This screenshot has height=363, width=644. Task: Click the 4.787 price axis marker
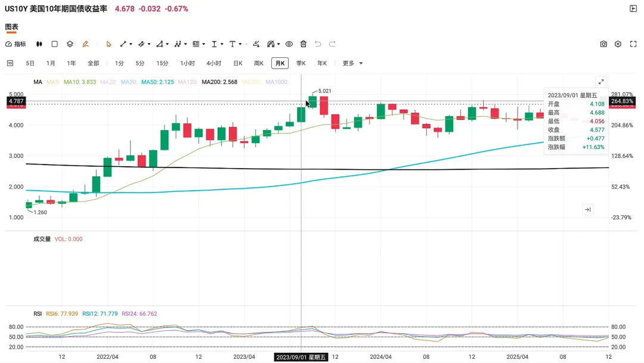16,101
